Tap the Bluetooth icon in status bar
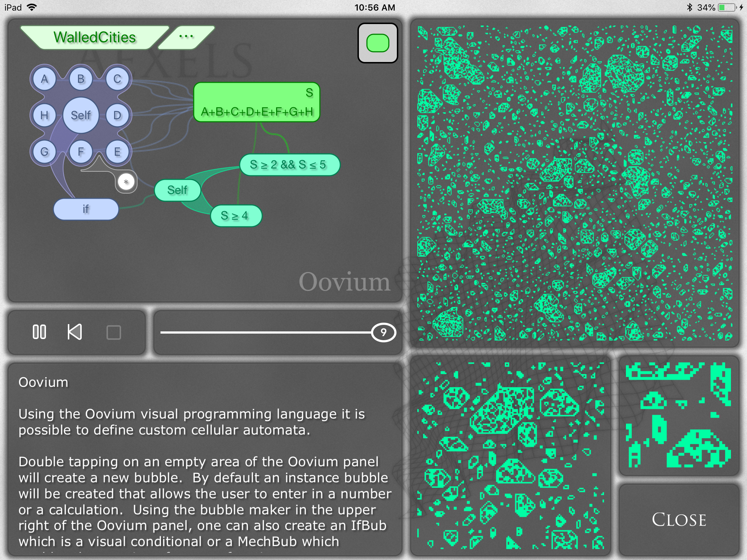The image size is (747, 560). coord(689,8)
